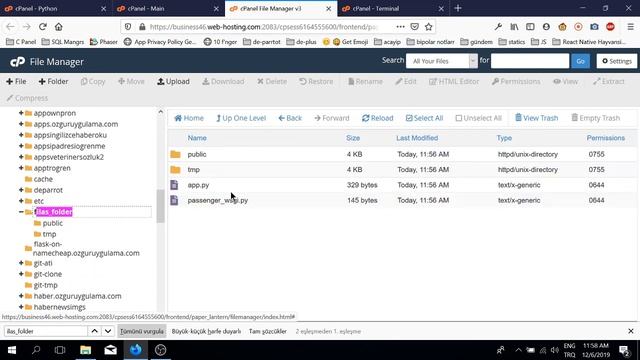Image resolution: width=640 pixels, height=360 pixels.
Task: Open the HTML Editor
Action: tap(454, 82)
